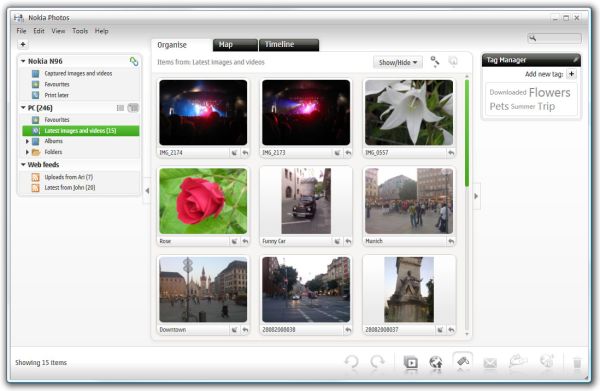Click the plus icon above device panel

(23, 44)
